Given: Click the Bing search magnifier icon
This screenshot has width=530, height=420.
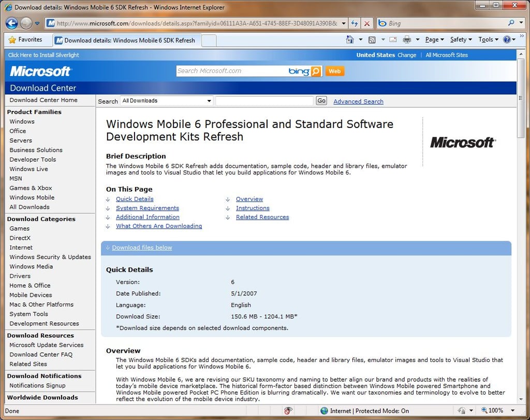Looking at the screenshot, I should (x=511, y=23).
